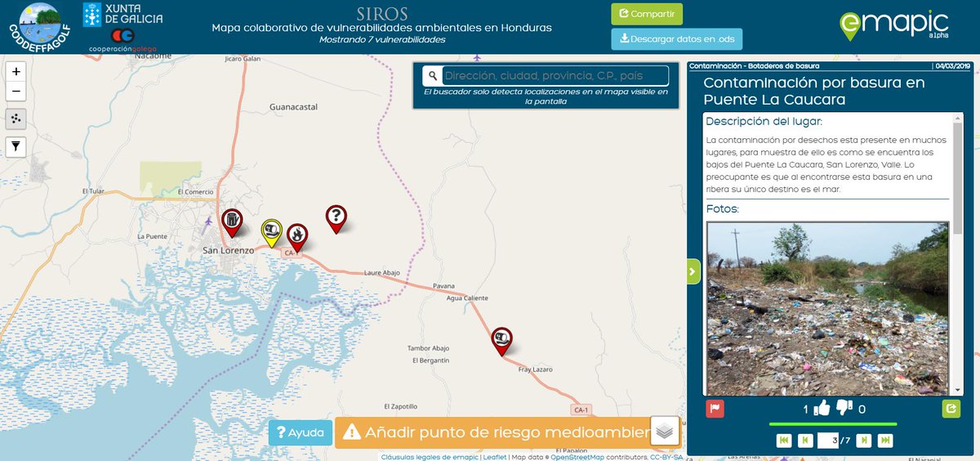Click the Compartir button
This screenshot has width=980, height=461.
(647, 14)
